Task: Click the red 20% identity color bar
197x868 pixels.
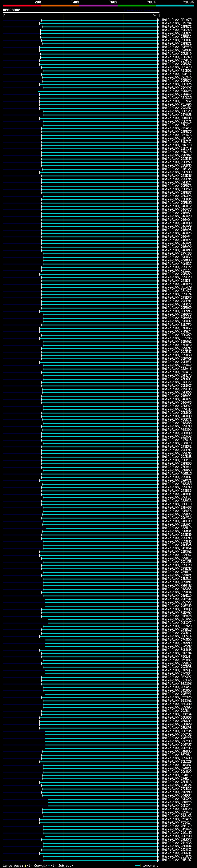Action: coord(22,6)
